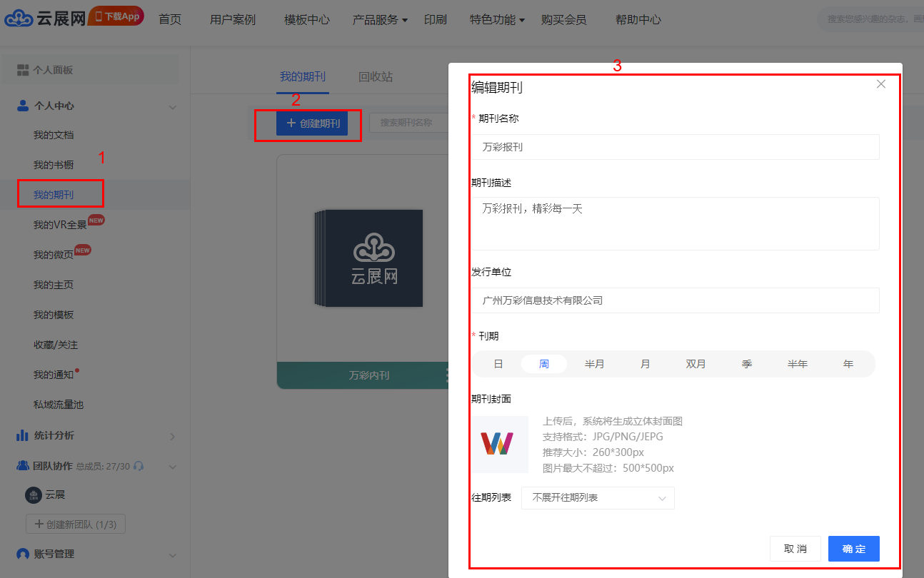Open the 万彩内刊 journal cover thumbnail
Viewport: 924px width, 578px height.
(x=369, y=258)
